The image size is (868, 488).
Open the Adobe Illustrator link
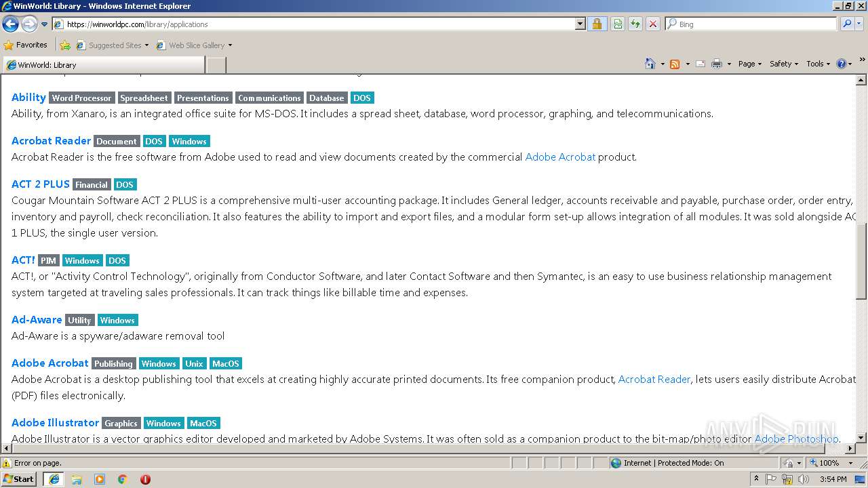pos(55,423)
